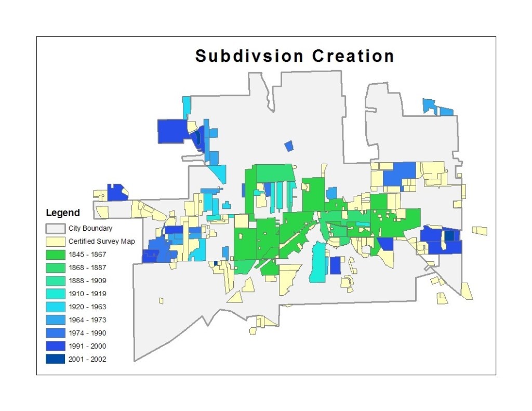The image size is (532, 411).
Task: Click the "Subdivsion Creation" map title
Action: (294, 56)
